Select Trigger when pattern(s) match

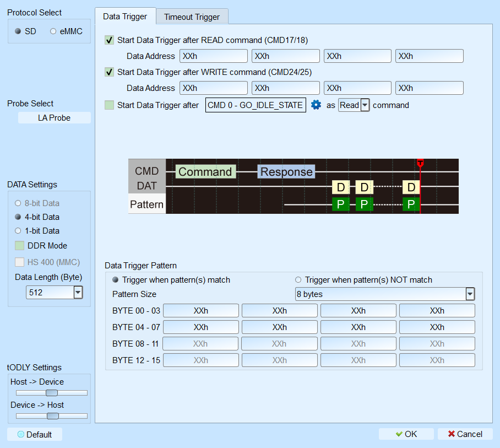point(116,280)
